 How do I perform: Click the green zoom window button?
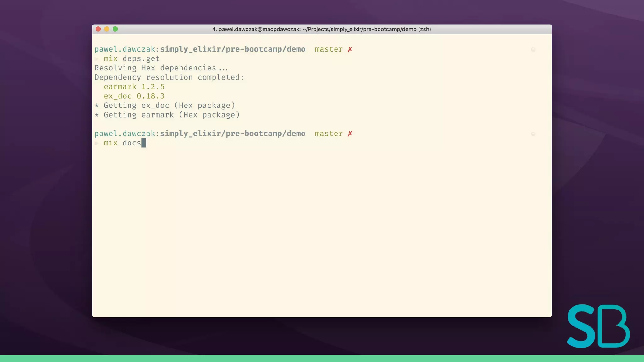115,29
